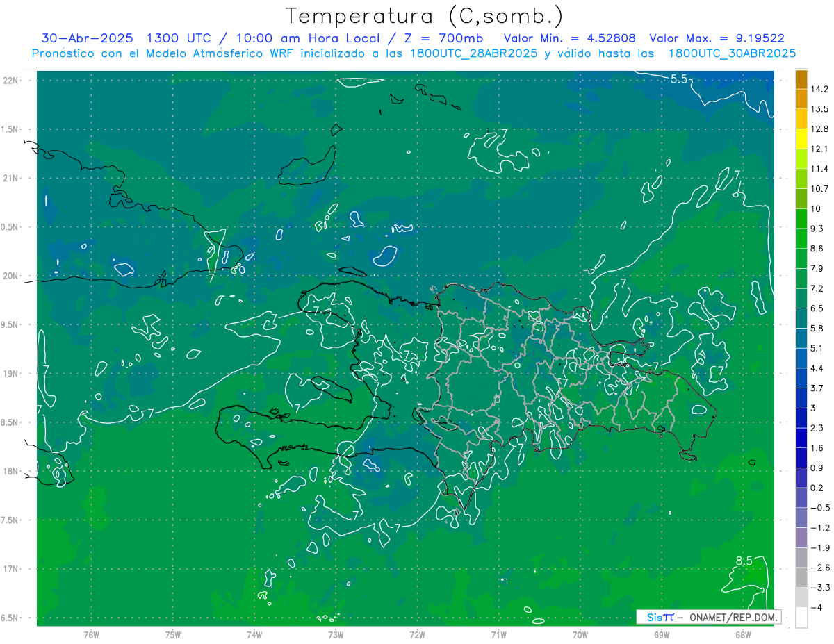Image resolution: width=834 pixels, height=644 pixels.
Task: Click latitude label "22N"
Action: click(12, 81)
